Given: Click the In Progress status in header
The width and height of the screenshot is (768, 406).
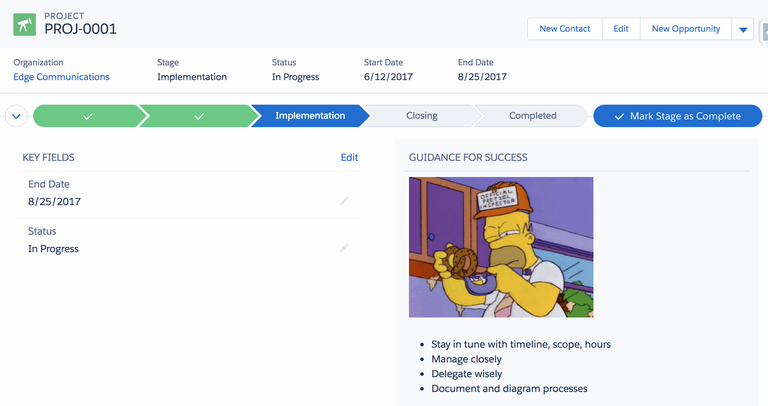Looking at the screenshot, I should [295, 77].
